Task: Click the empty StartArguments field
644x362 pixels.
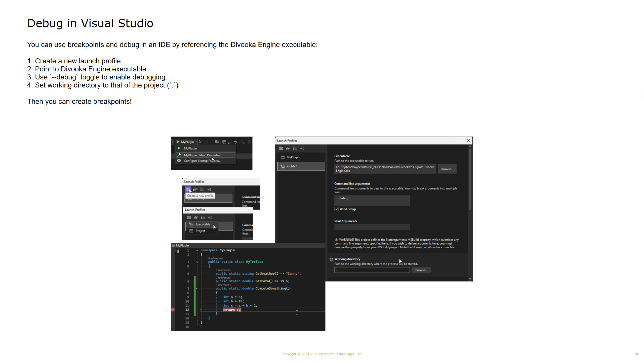Action: click(x=372, y=227)
